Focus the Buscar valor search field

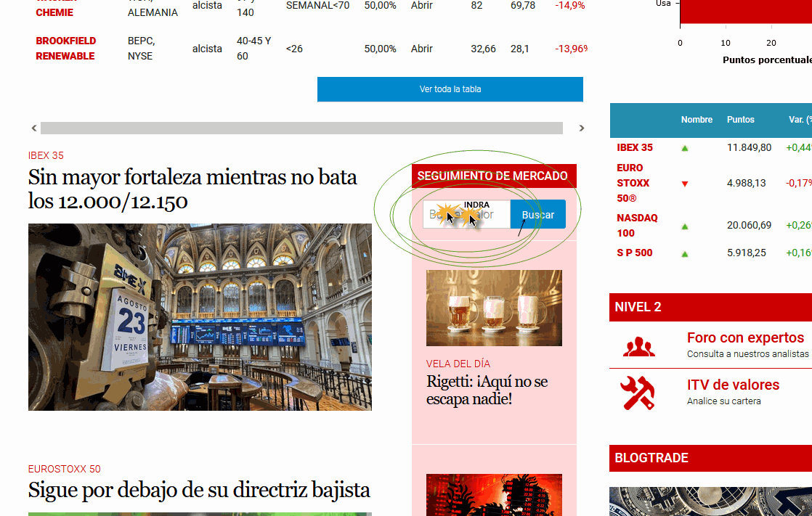466,214
